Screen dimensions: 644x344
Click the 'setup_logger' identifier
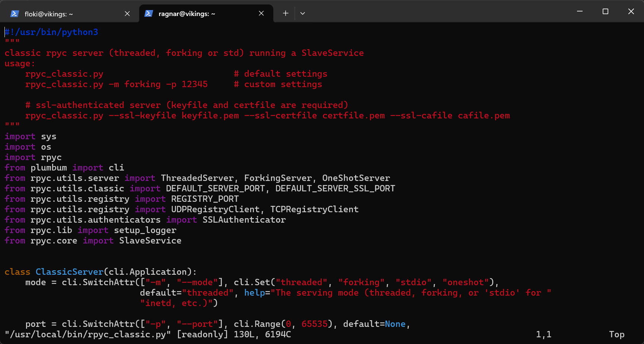tap(145, 230)
